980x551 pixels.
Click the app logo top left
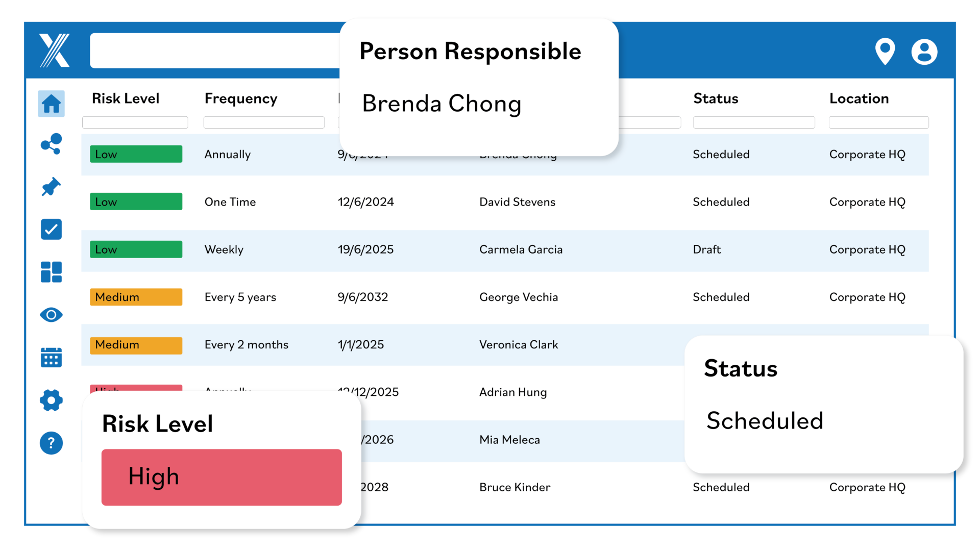coord(54,51)
